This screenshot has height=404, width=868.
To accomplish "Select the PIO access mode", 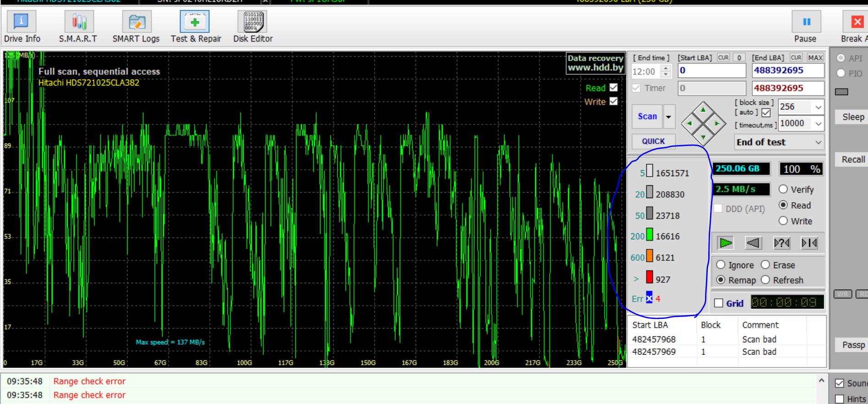I will point(841,73).
